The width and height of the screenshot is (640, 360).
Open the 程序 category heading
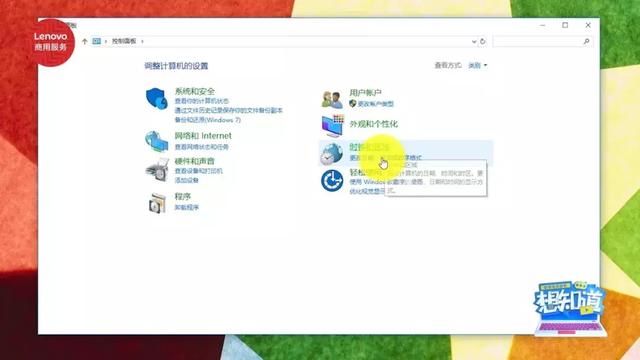point(183,196)
